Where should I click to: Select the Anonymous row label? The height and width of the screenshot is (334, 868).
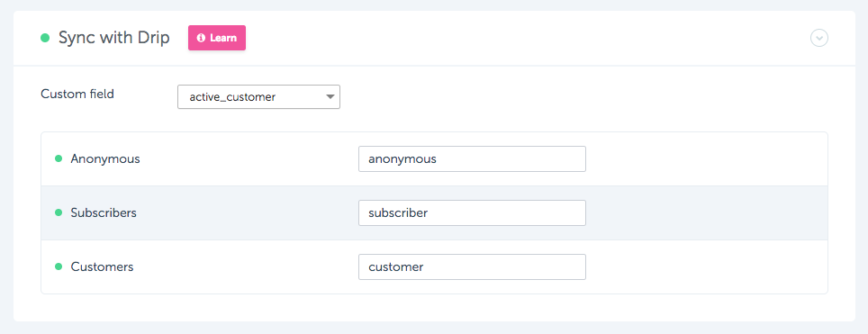(105, 159)
